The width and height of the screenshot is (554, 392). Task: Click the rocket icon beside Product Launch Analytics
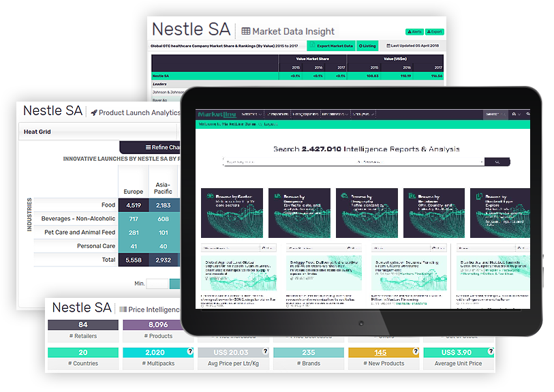94,112
